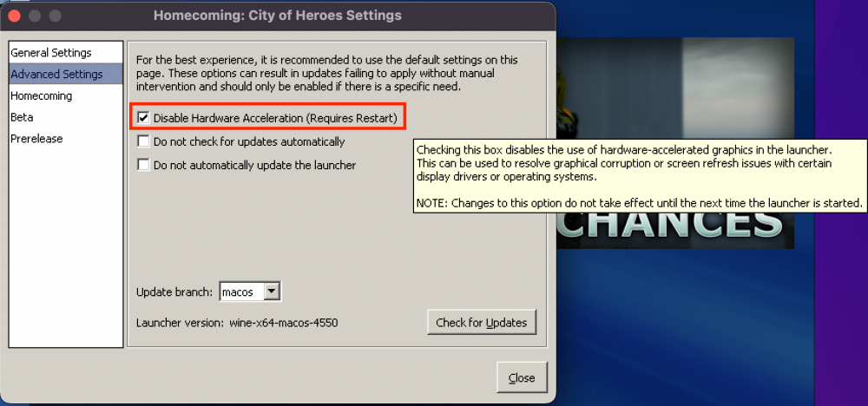Click the Update branch field showing macos
The image size is (868, 406).
click(x=241, y=291)
